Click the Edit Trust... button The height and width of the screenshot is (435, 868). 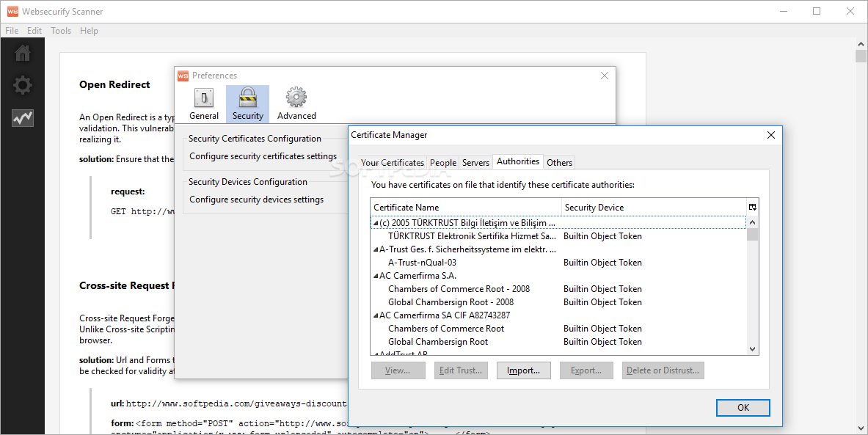pyautogui.click(x=461, y=370)
